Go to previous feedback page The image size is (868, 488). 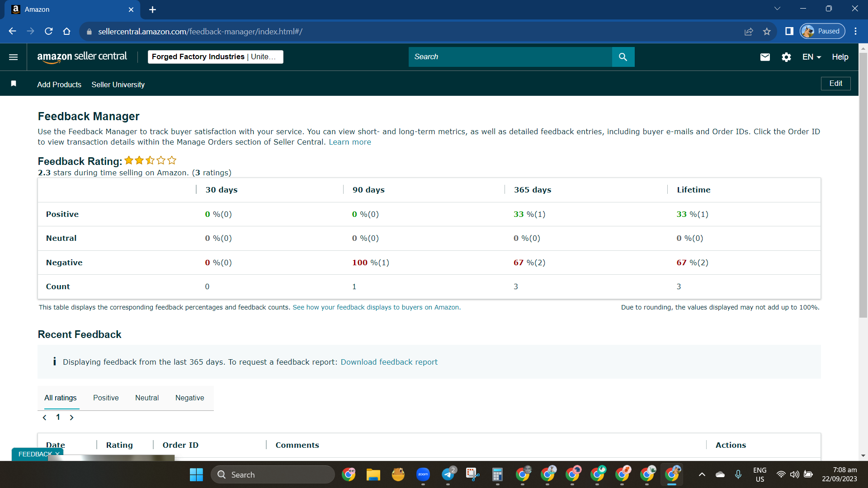click(44, 418)
